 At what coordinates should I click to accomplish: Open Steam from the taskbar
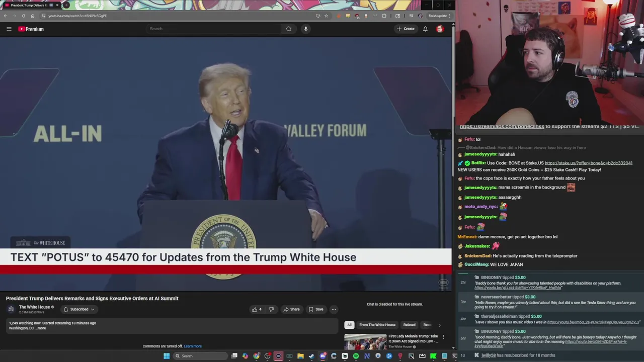click(x=311, y=356)
